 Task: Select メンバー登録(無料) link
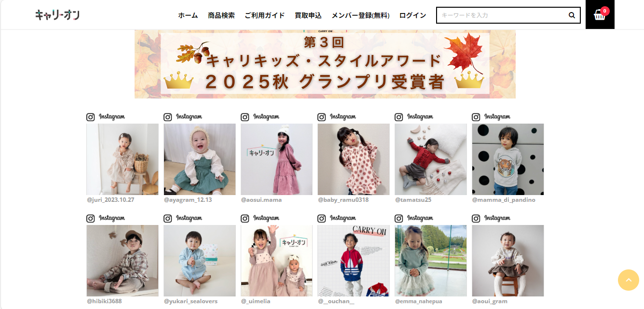(x=361, y=15)
